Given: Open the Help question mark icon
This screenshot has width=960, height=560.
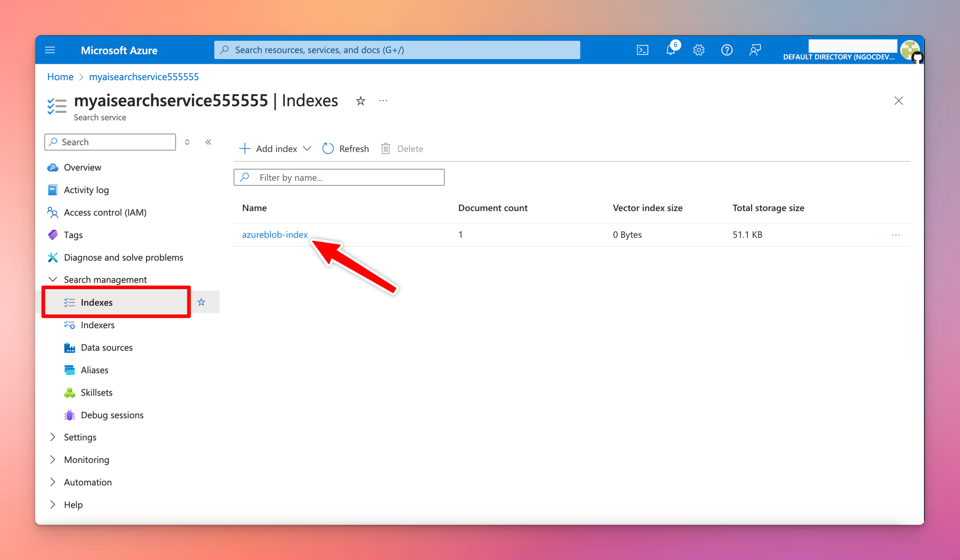Looking at the screenshot, I should (x=727, y=50).
